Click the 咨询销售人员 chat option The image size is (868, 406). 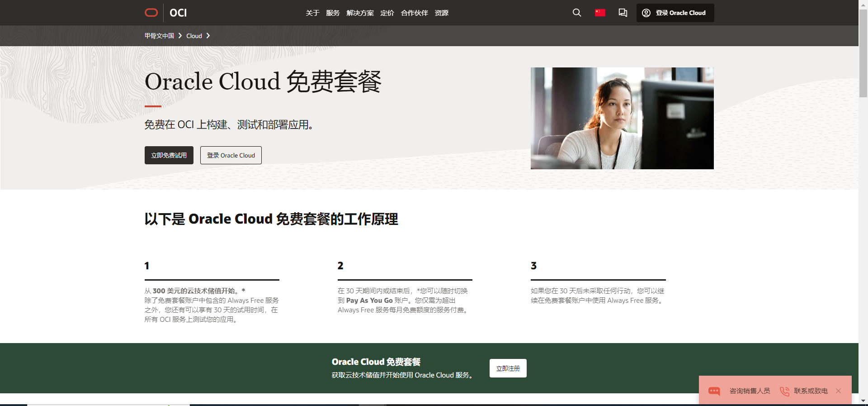(750, 391)
